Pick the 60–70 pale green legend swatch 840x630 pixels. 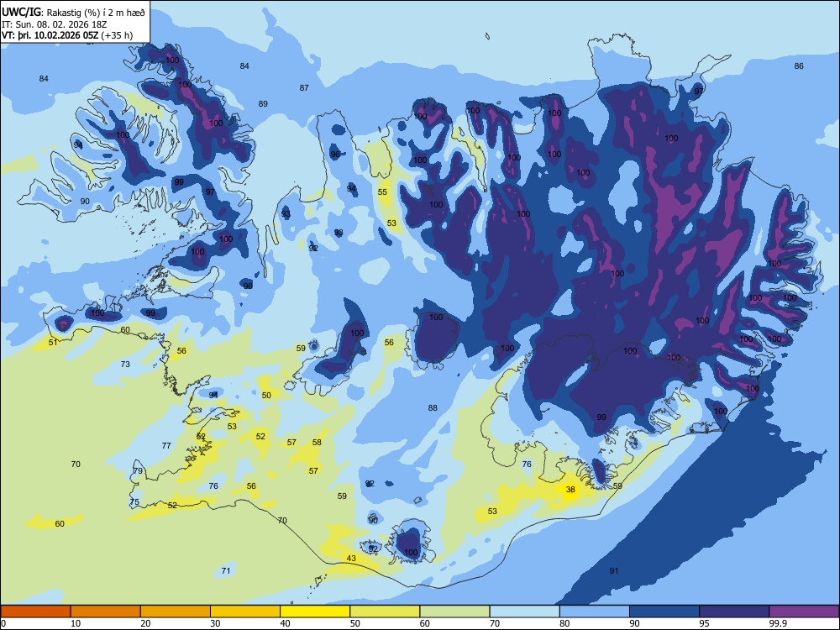coord(454,612)
